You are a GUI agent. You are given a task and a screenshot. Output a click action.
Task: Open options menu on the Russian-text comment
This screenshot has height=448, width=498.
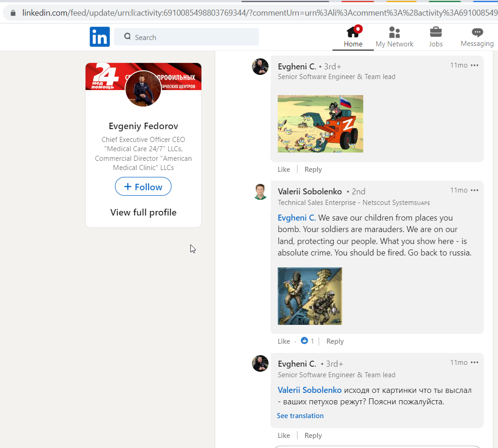(475, 363)
